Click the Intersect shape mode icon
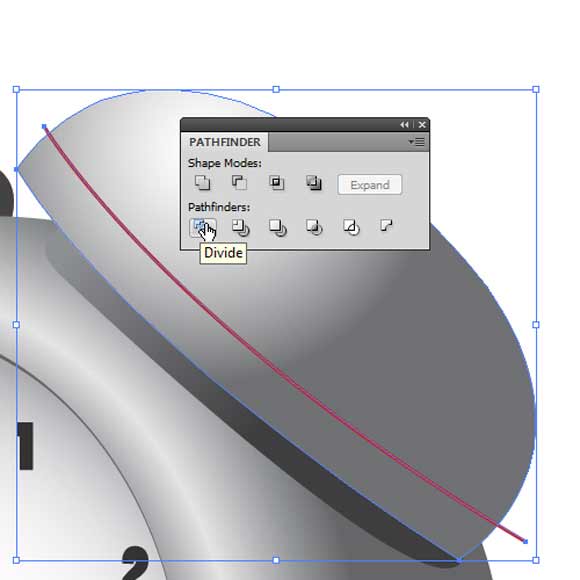Image resolution: width=580 pixels, height=580 pixels. point(277,183)
